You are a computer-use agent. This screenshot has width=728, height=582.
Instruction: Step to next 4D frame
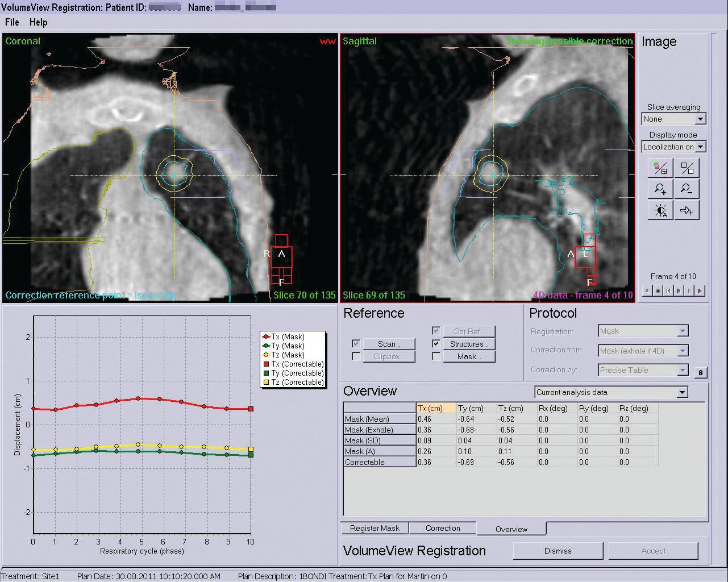tap(679, 290)
